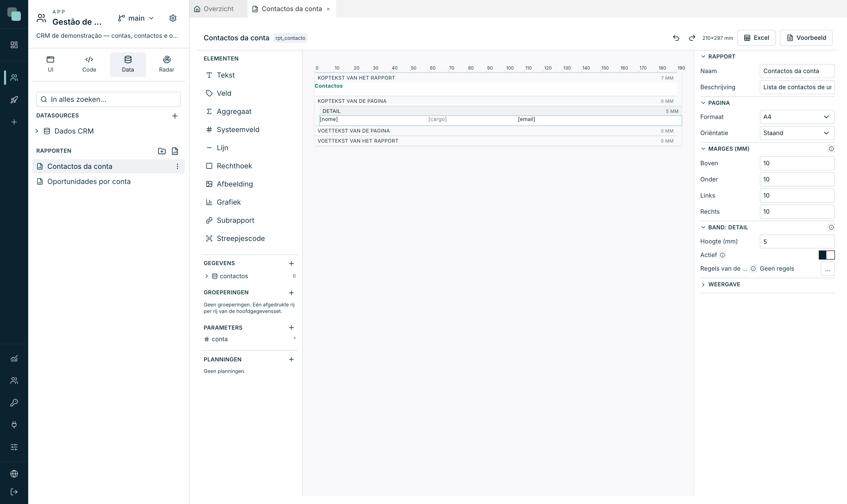Open the Formaat A4 dropdown
The width and height of the screenshot is (847, 504).
click(797, 117)
